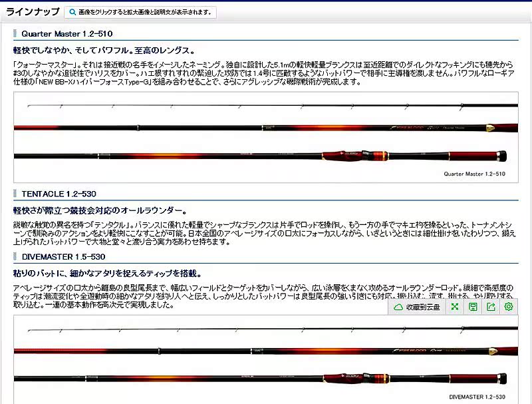Select the TENTACLE 1.2-530 section heading
532x404 pixels.
[x=59, y=194]
